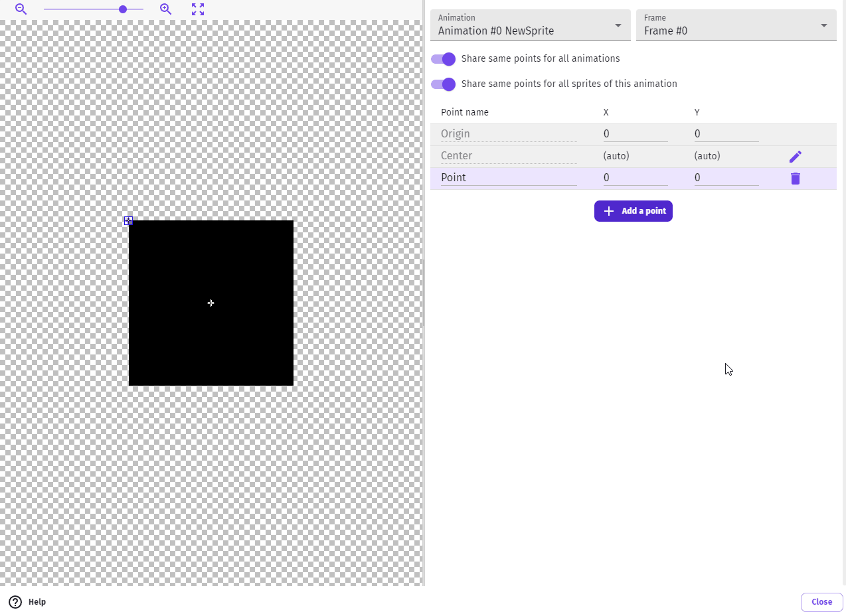This screenshot has height=616, width=846.
Task: Open the Animation #0 NewSprite dropdown
Action: (x=531, y=25)
